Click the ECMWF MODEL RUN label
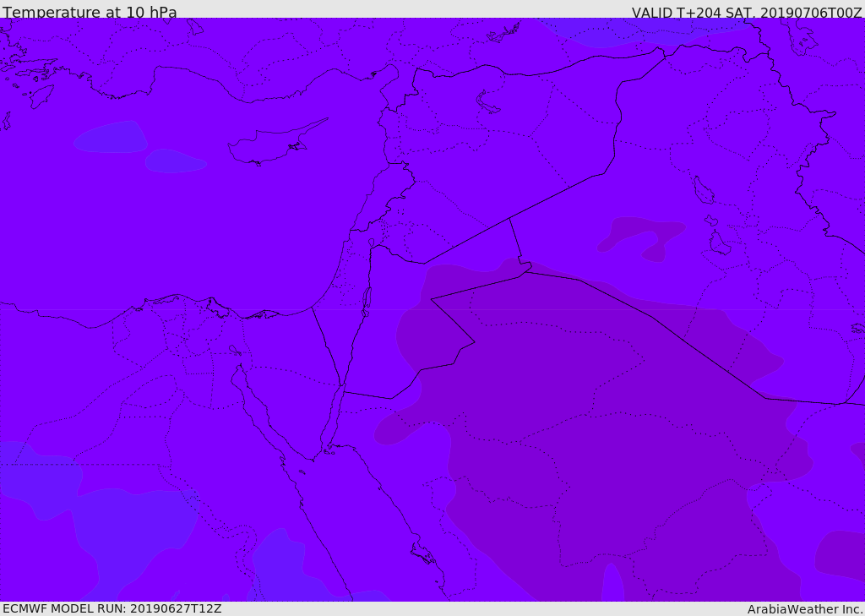Viewport: 865px width, 616px height. pyautogui.click(x=112, y=608)
